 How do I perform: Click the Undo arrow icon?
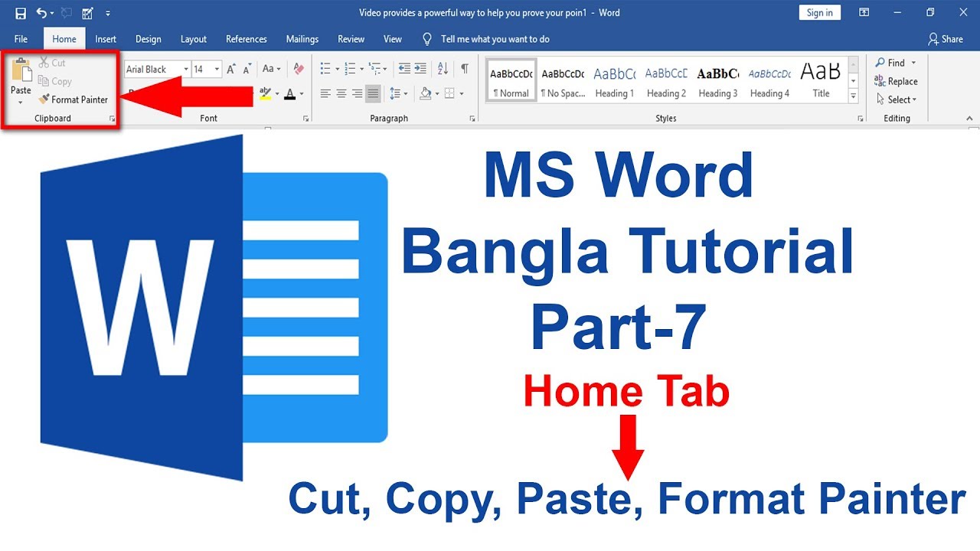pos(41,13)
